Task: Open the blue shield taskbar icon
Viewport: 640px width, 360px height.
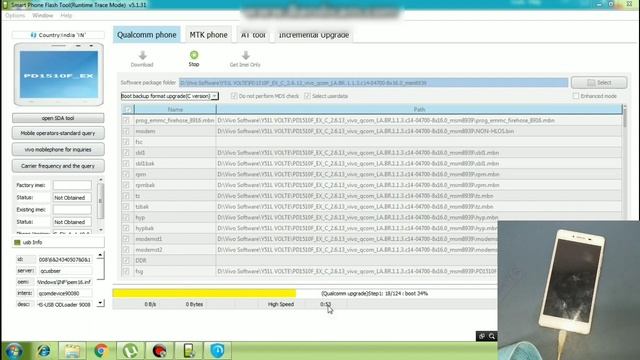Action: pos(218,351)
